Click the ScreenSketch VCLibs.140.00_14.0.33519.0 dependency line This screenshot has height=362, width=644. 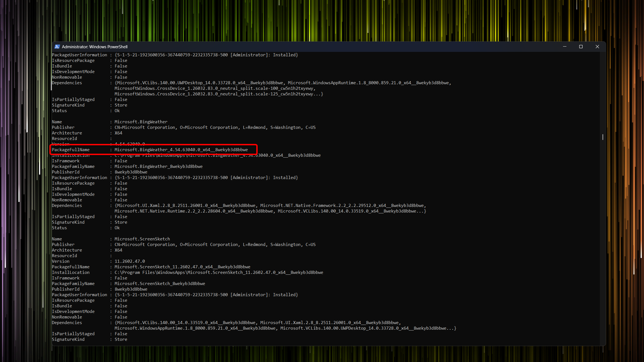(258, 323)
